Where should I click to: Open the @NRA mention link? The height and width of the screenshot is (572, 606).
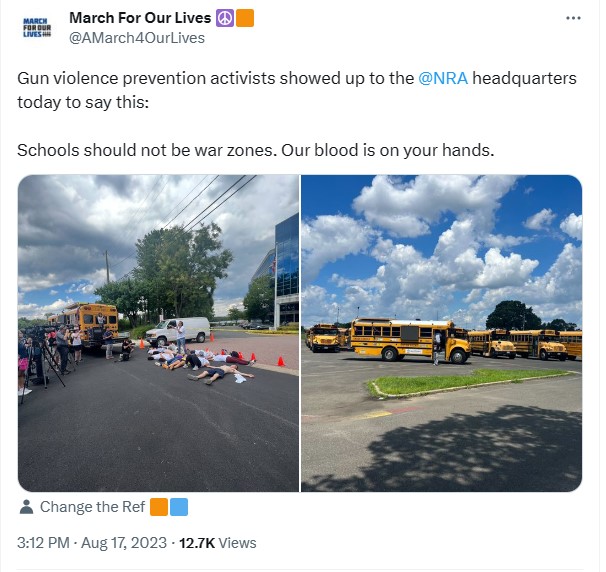443,78
